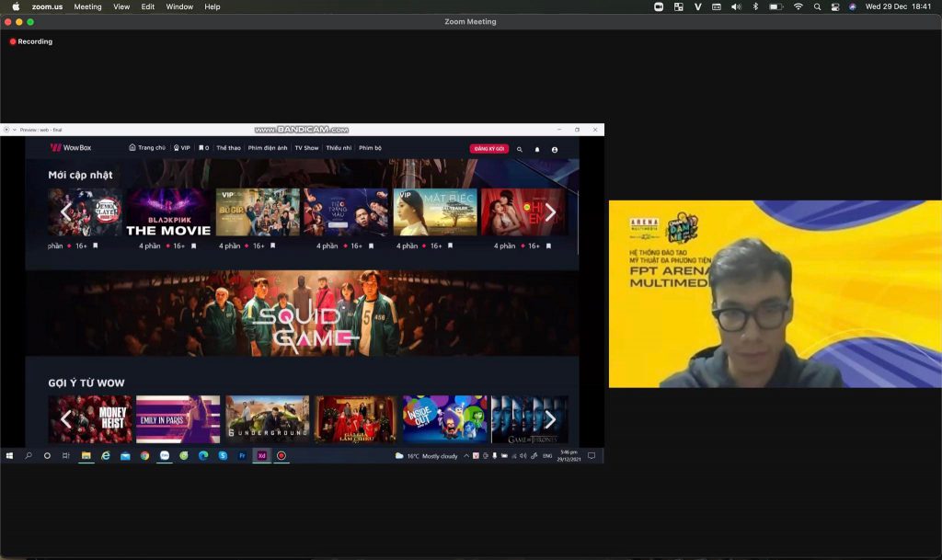Open the Windows notification center icon

[592, 456]
